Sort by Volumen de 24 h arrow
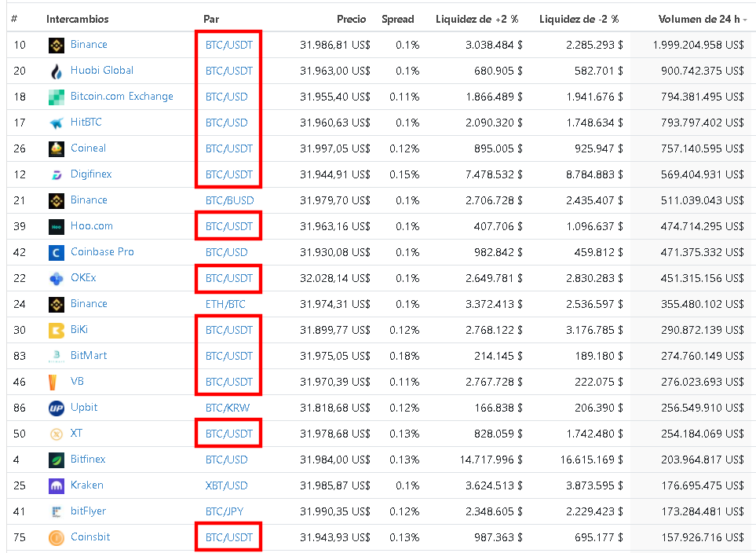This screenshot has height=553, width=756. point(745,20)
